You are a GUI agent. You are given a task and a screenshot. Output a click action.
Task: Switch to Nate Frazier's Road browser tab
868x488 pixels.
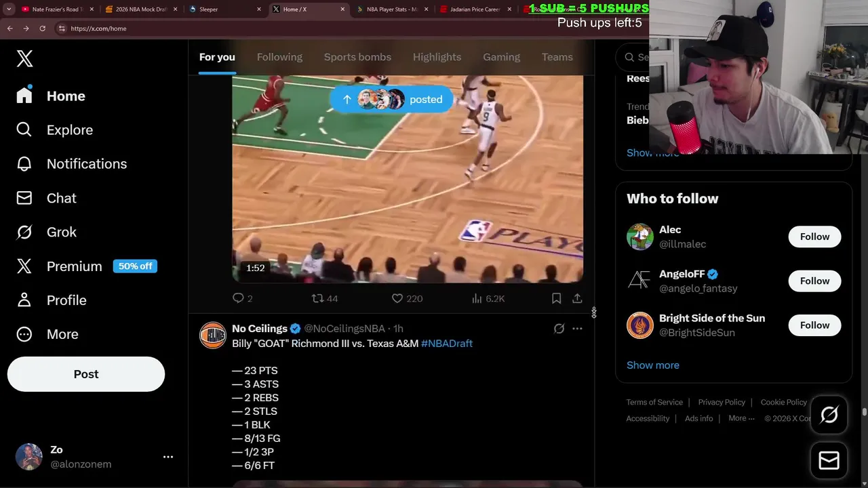click(x=57, y=9)
